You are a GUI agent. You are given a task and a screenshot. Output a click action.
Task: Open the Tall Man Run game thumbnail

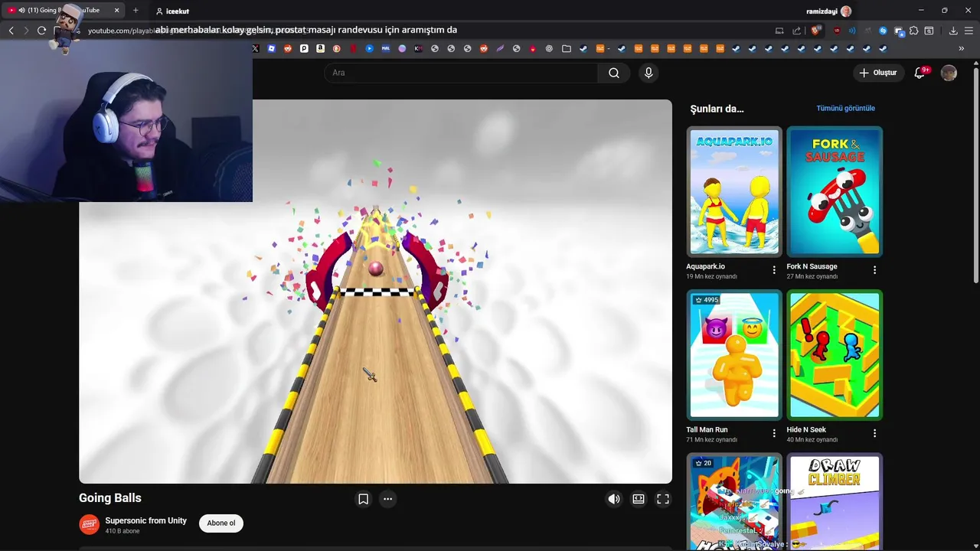pyautogui.click(x=734, y=355)
